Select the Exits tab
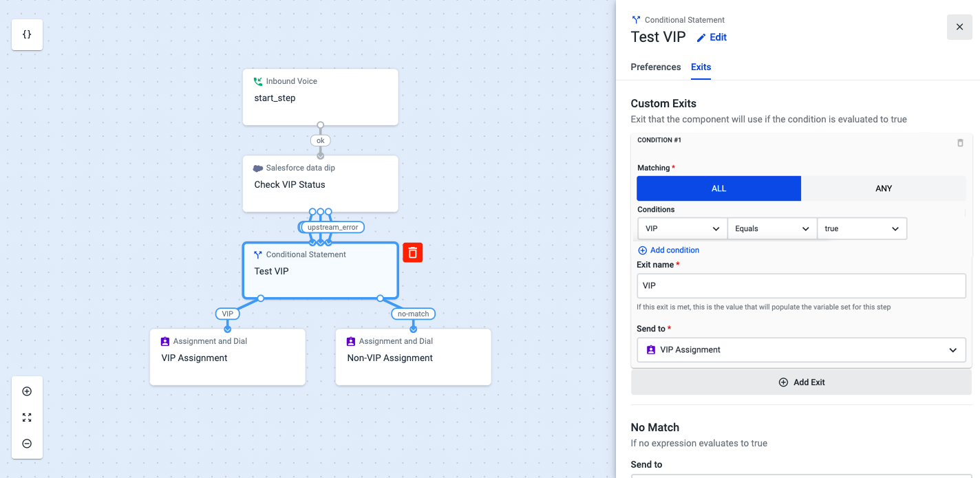The width and height of the screenshot is (980, 478). pyautogui.click(x=701, y=67)
